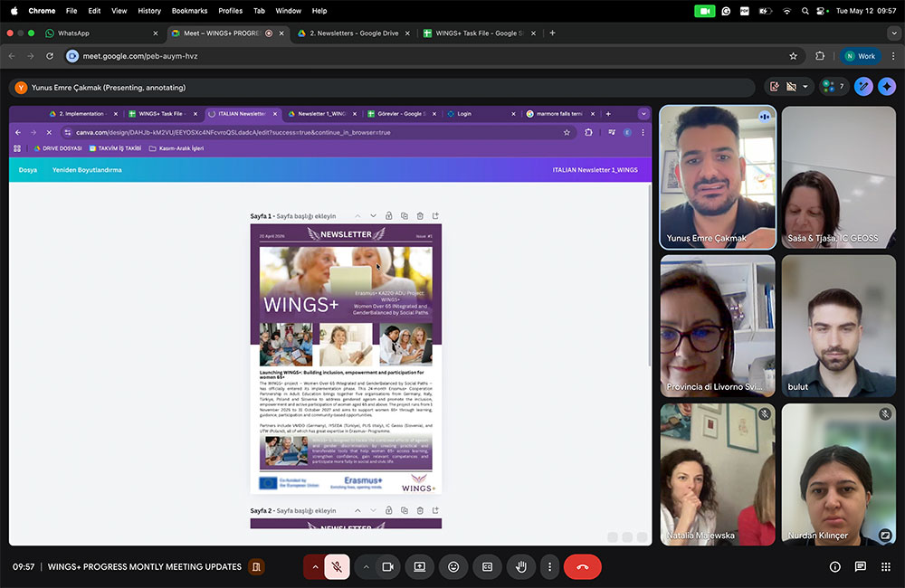Toggle the camera button in Meet
The image size is (905, 588).
pos(388,566)
